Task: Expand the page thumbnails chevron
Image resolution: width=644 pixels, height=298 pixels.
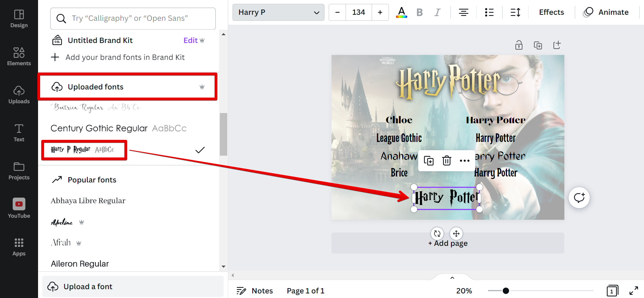Action: tap(452, 278)
